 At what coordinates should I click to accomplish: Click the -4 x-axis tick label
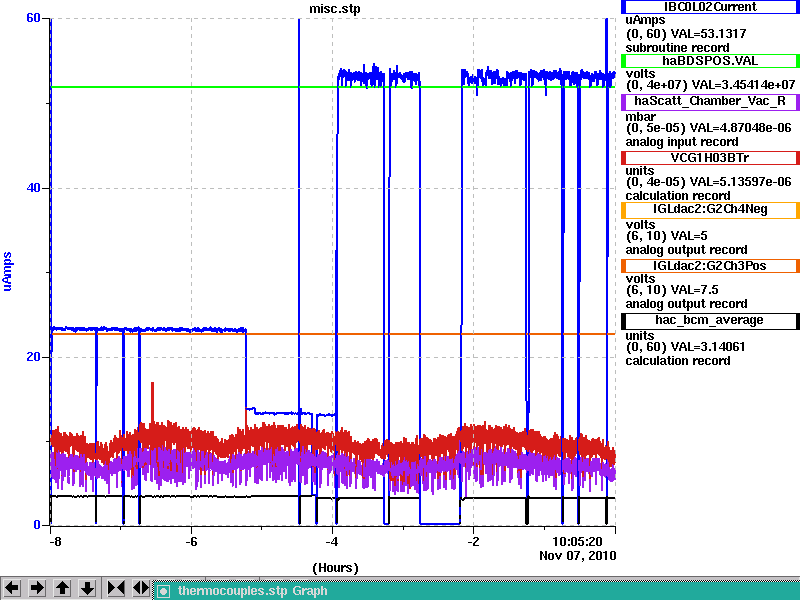tap(332, 541)
